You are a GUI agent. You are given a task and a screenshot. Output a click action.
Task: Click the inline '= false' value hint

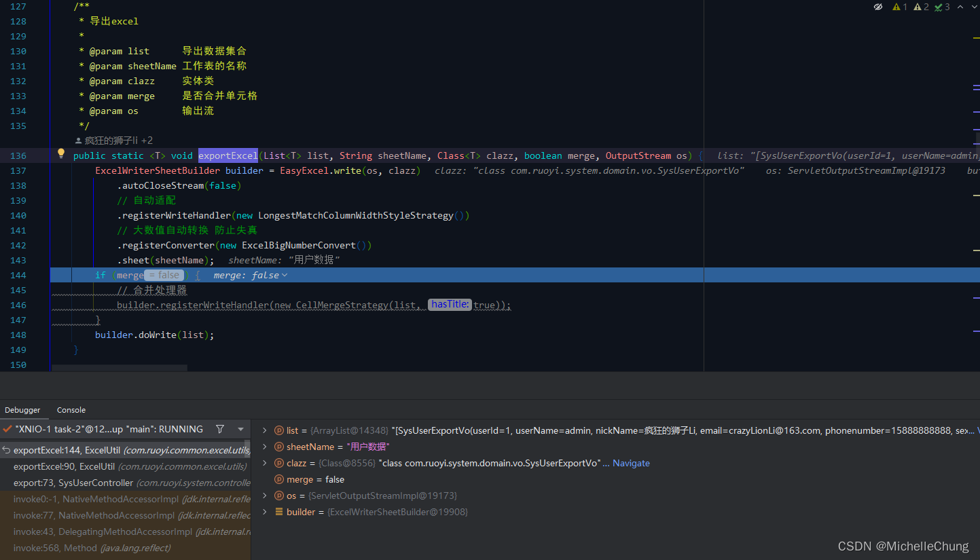[x=164, y=275]
